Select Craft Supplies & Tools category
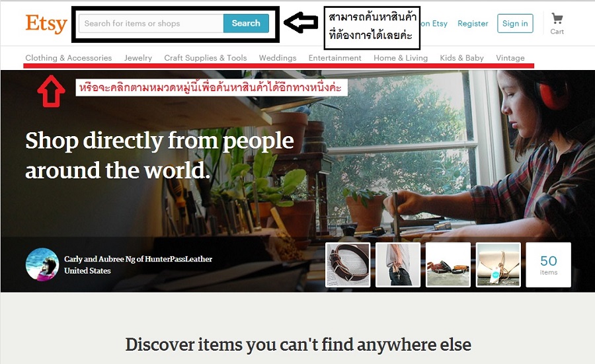The height and width of the screenshot is (364, 595). [206, 57]
